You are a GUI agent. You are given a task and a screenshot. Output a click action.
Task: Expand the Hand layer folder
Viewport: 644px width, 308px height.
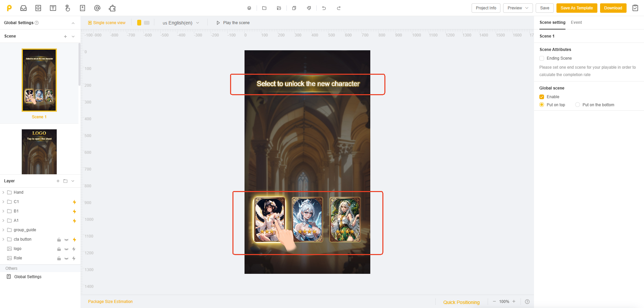click(3, 192)
